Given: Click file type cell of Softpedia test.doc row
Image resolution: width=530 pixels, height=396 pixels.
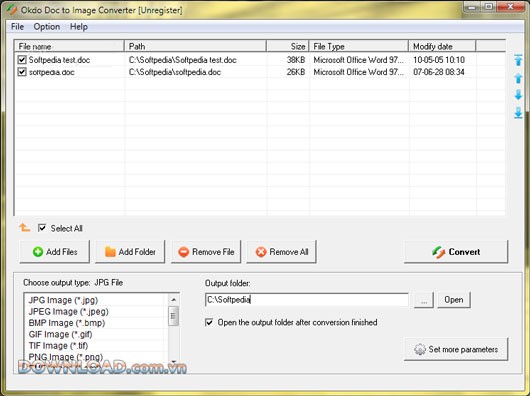Looking at the screenshot, I should pos(359,60).
